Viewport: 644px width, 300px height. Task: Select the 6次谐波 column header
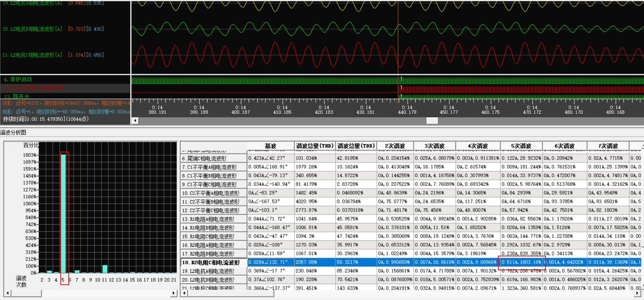click(x=565, y=146)
